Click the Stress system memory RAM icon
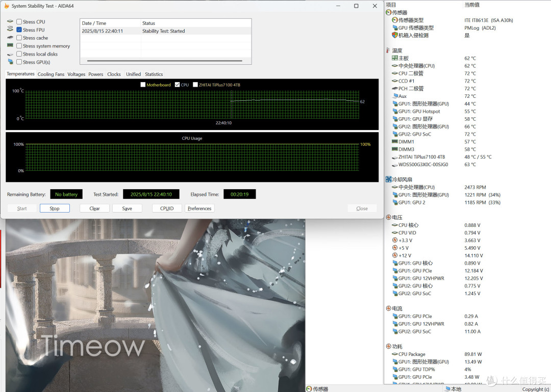Image resolution: width=551 pixels, height=392 pixels. tap(10, 45)
